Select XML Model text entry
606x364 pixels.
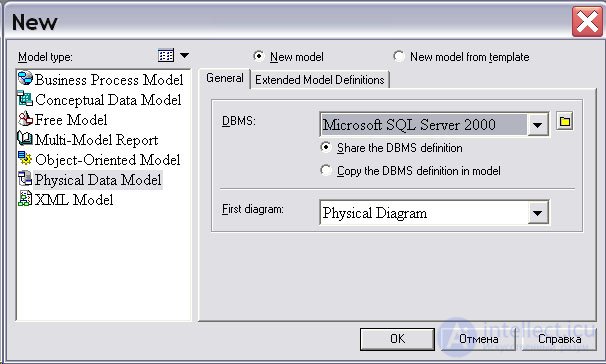pos(74,200)
